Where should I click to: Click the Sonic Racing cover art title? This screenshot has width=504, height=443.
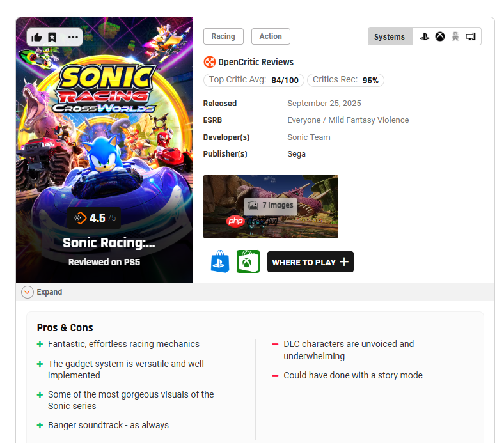click(x=109, y=243)
